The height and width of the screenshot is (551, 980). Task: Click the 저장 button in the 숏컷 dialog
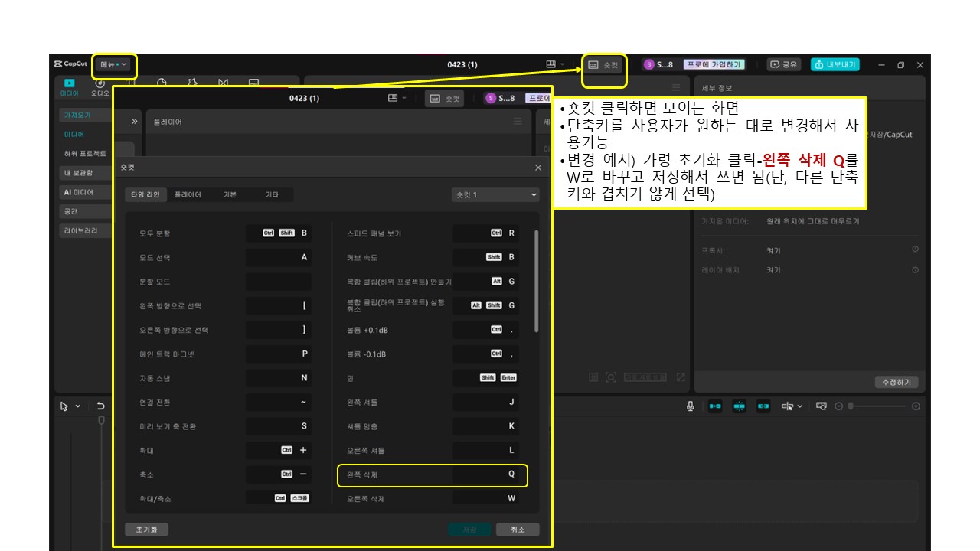click(x=469, y=530)
